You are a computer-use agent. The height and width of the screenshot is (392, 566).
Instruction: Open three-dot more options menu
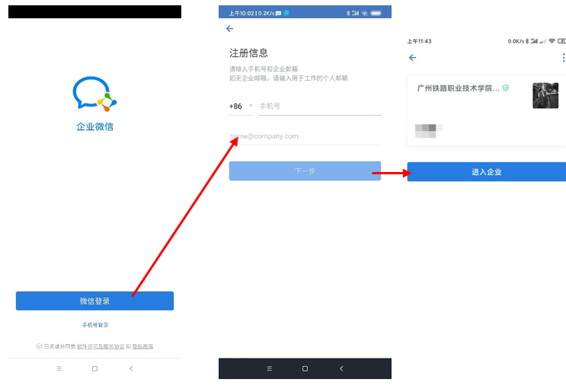[564, 58]
